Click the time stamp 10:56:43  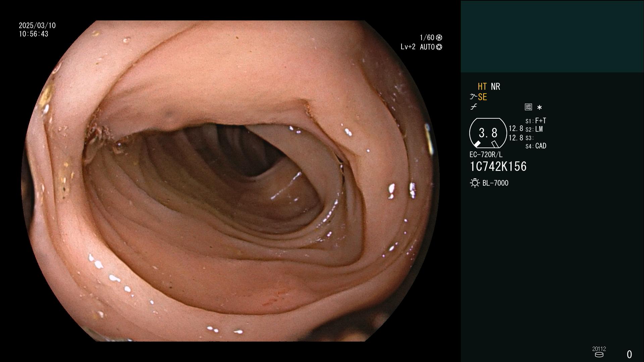(x=34, y=34)
